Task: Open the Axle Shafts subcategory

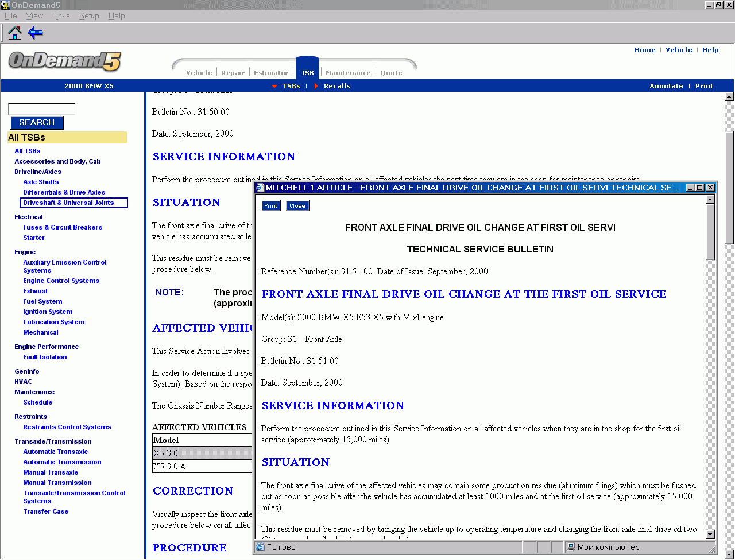Action: point(41,182)
